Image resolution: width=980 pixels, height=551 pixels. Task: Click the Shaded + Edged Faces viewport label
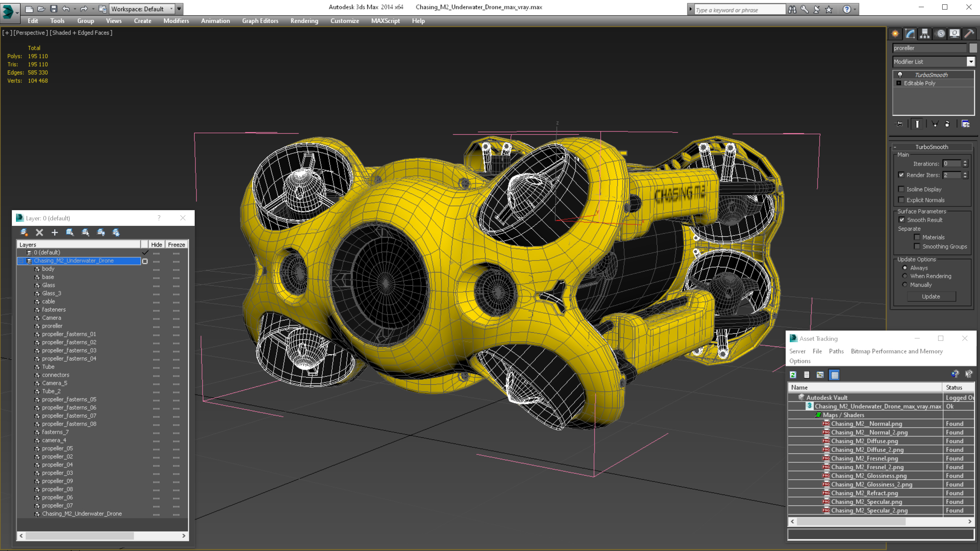tap(81, 33)
